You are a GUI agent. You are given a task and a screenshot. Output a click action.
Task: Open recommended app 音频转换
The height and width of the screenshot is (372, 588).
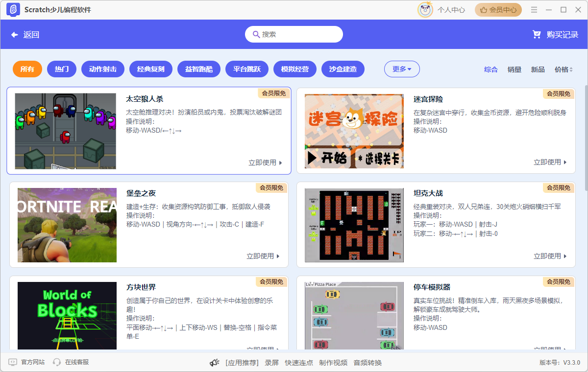click(367, 363)
